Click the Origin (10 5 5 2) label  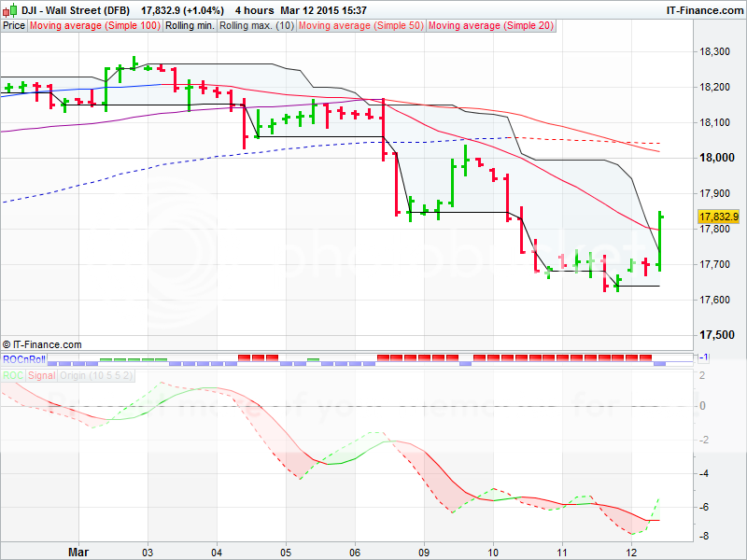98,375
